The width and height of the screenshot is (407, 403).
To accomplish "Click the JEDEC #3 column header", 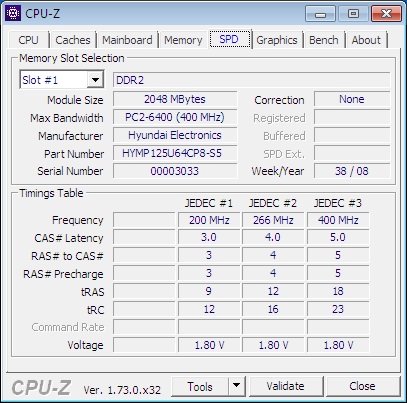I will click(338, 203).
